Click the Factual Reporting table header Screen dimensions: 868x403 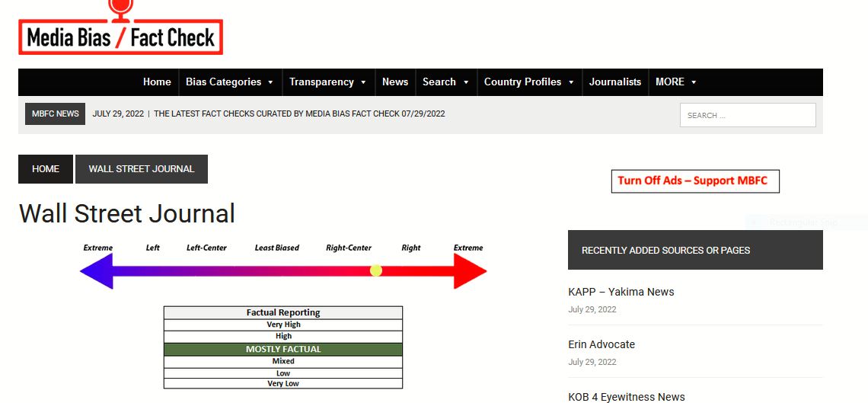pos(283,312)
